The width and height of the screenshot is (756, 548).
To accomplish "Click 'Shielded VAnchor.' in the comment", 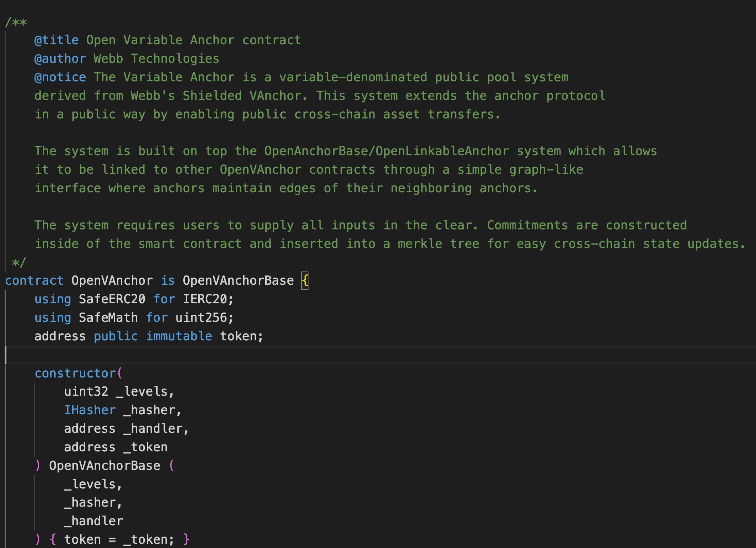I will coord(245,96).
